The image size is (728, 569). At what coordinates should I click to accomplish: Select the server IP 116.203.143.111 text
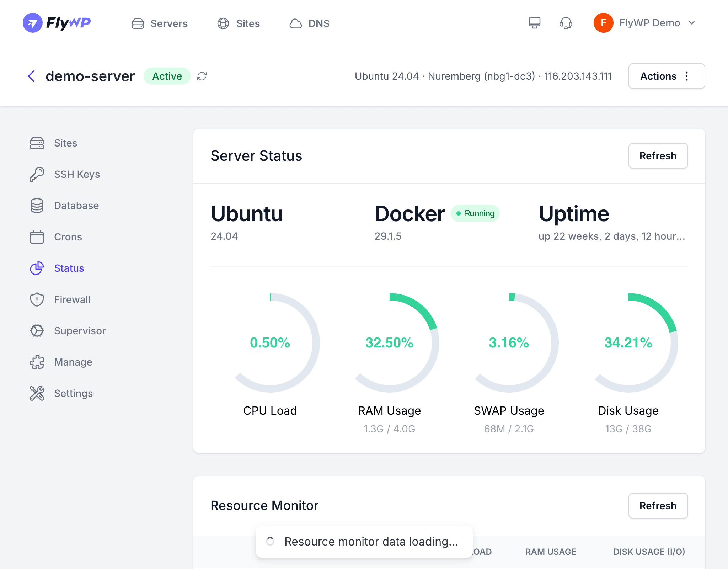(578, 76)
